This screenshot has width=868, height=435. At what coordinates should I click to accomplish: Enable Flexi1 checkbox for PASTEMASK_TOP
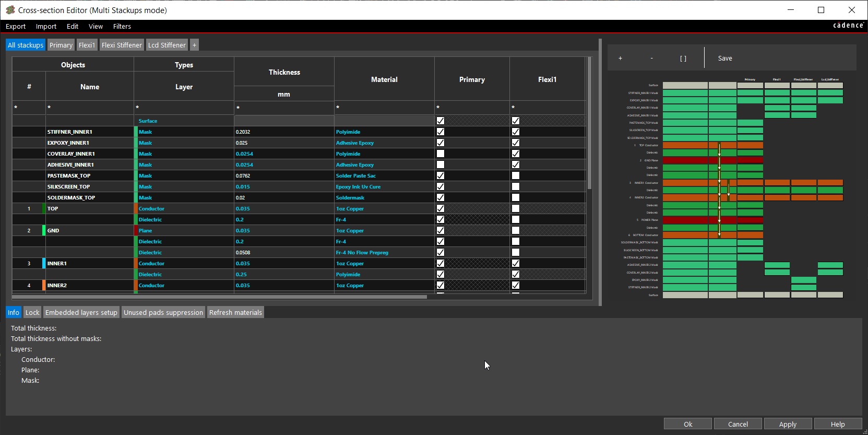click(516, 175)
